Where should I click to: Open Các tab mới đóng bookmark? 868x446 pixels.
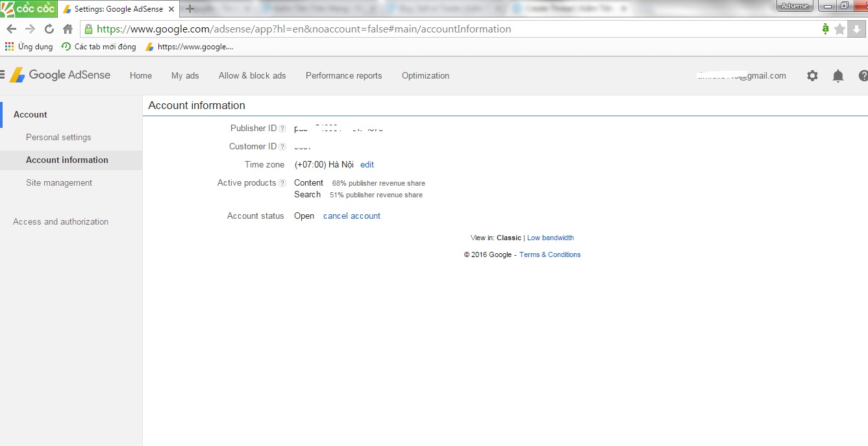[99, 47]
